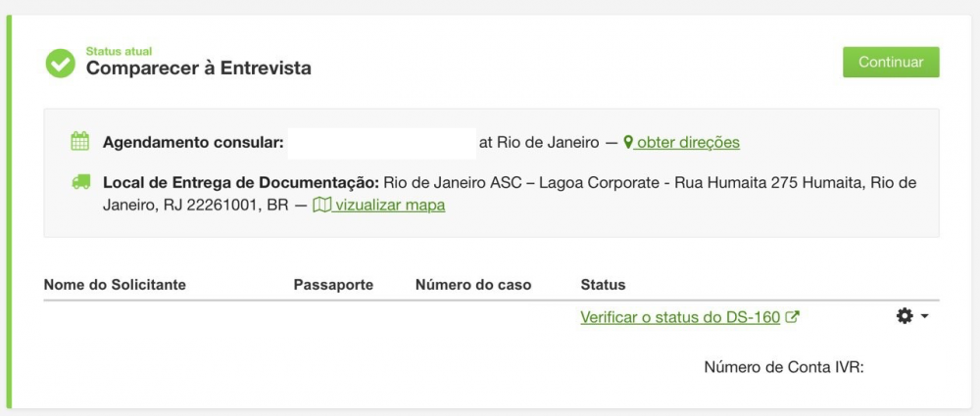This screenshot has height=416, width=980.
Task: Click the external link icon after DS-160
Action: pyautogui.click(x=792, y=317)
